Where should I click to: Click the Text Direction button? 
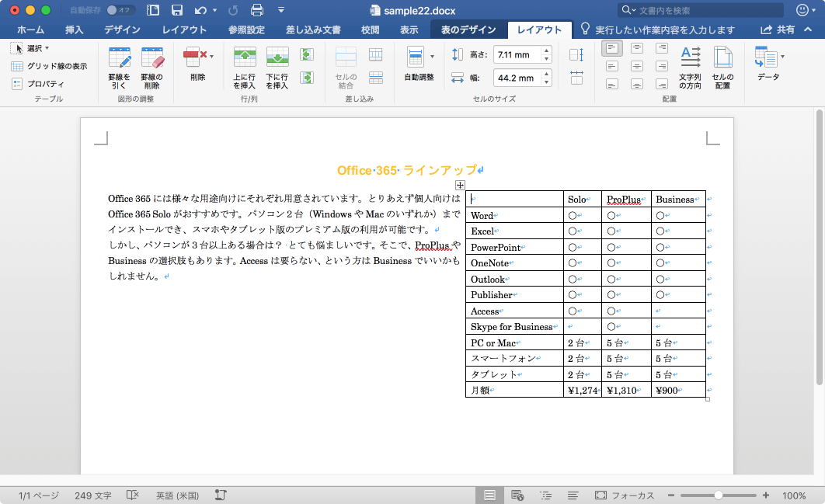pyautogui.click(x=691, y=68)
